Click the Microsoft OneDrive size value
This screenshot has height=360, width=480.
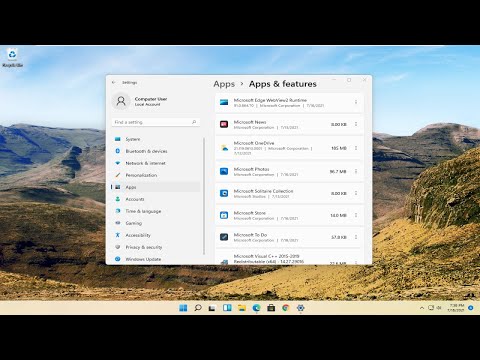tap(339, 148)
